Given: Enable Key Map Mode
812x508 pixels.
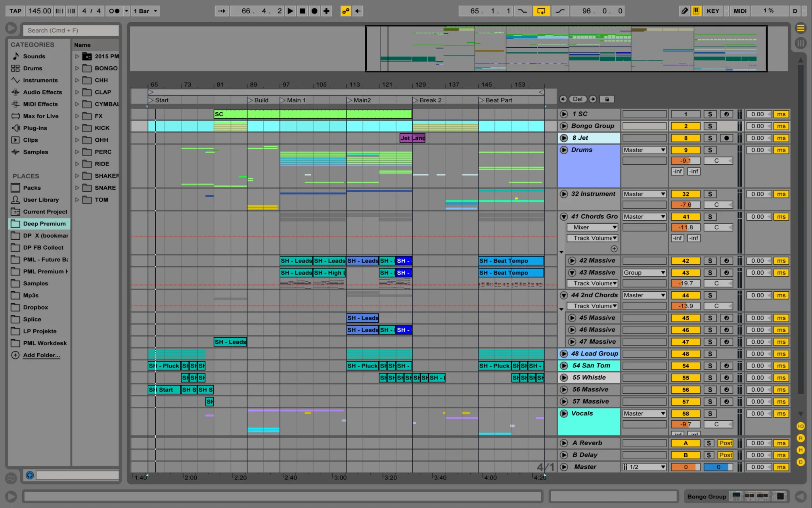Looking at the screenshot, I should click(x=712, y=11).
